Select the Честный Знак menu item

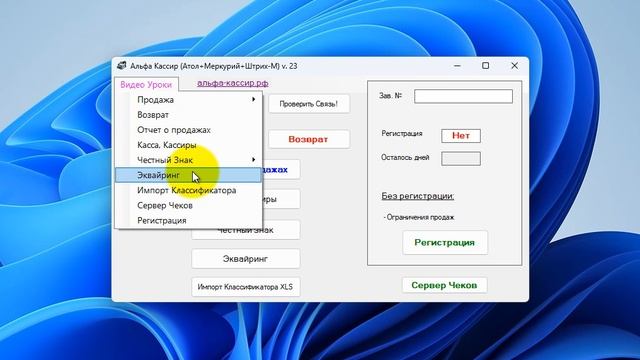point(188,160)
